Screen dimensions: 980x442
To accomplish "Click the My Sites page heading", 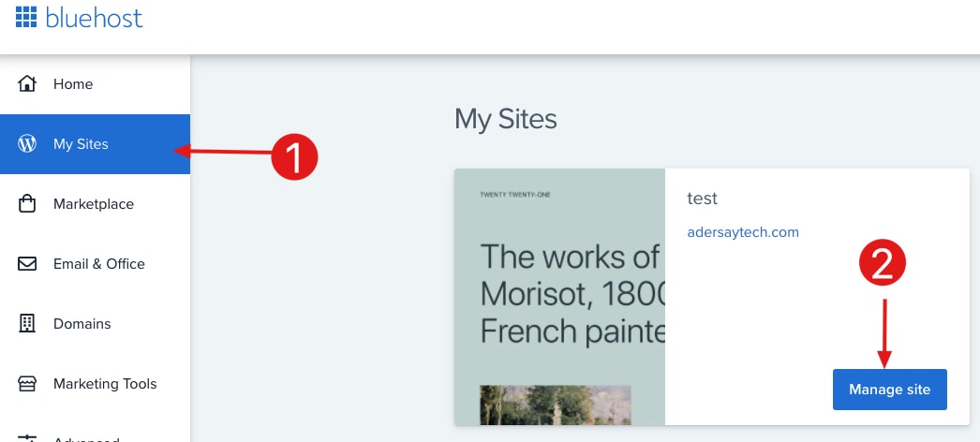I will pos(506,119).
